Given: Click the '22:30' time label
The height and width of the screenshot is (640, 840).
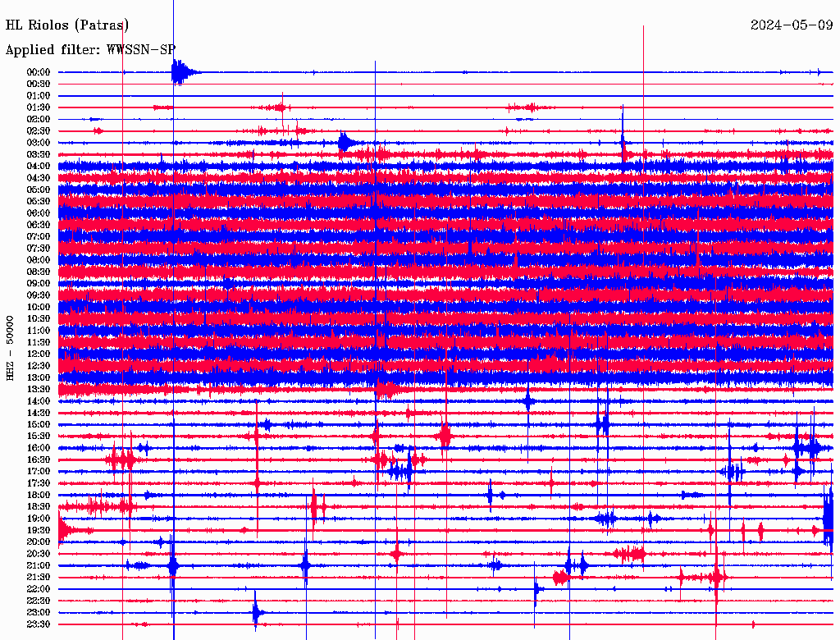Looking at the screenshot, I should [39, 601].
